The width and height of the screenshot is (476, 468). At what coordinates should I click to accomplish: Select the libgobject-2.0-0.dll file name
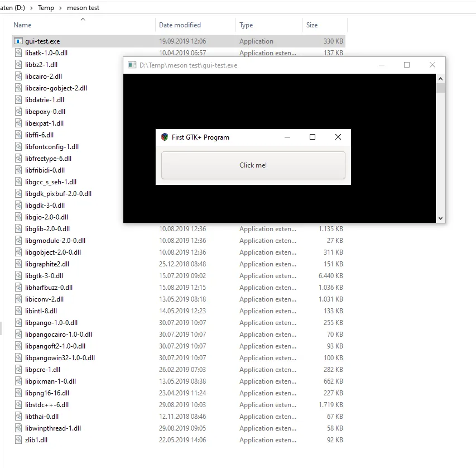click(53, 252)
